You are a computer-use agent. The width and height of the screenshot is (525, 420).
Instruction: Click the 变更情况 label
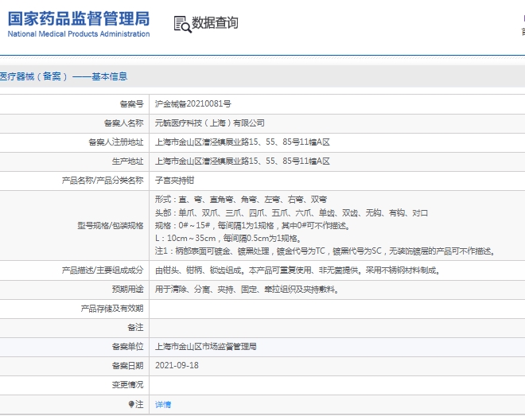coord(127,385)
